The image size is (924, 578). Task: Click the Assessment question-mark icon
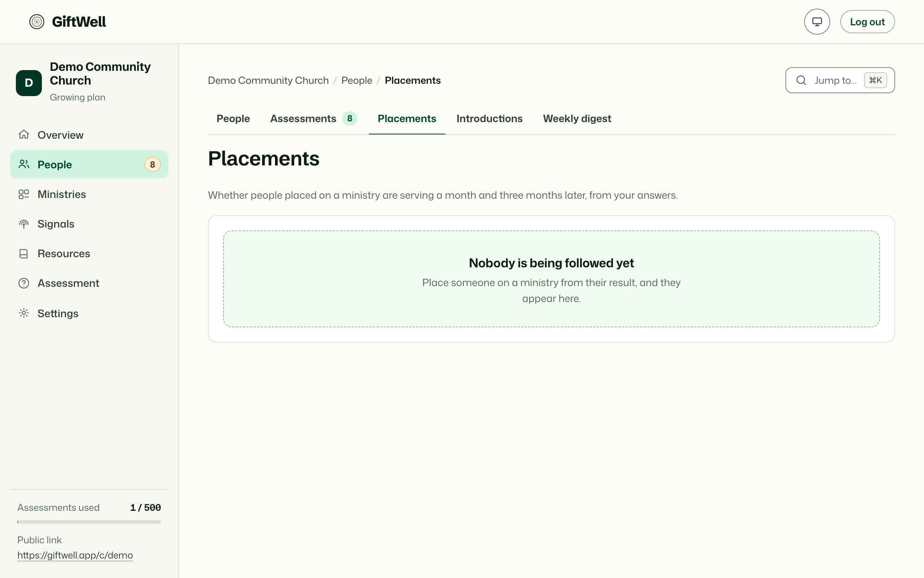(24, 283)
